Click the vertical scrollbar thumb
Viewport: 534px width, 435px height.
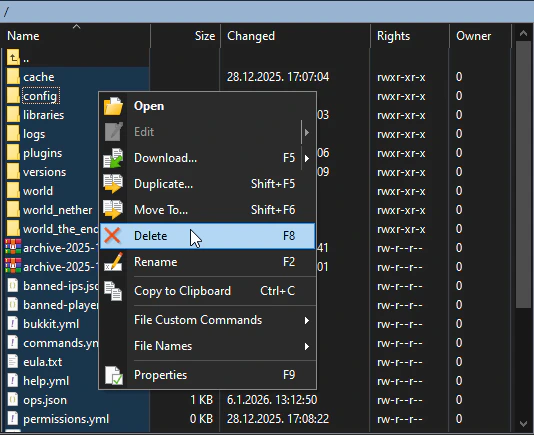[x=523, y=175]
